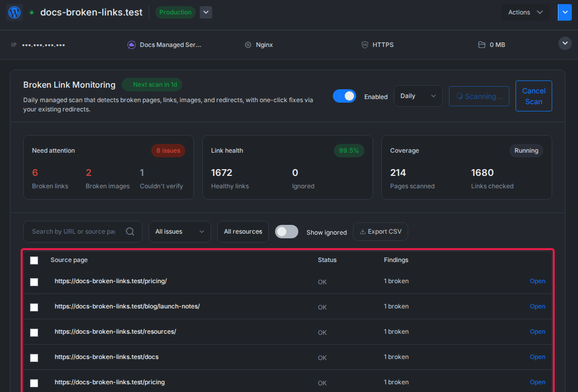Click https://docs-broken-links.test/resources/ URL
578x392 pixels.
click(x=116, y=332)
